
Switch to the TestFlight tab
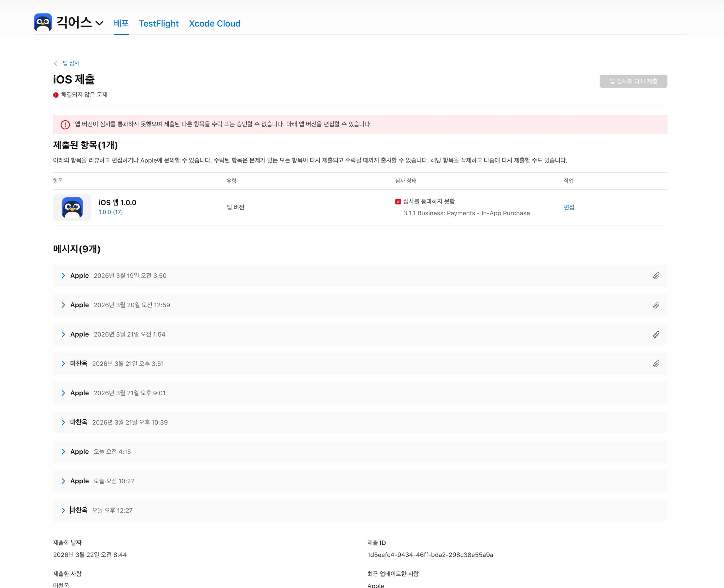pos(159,23)
